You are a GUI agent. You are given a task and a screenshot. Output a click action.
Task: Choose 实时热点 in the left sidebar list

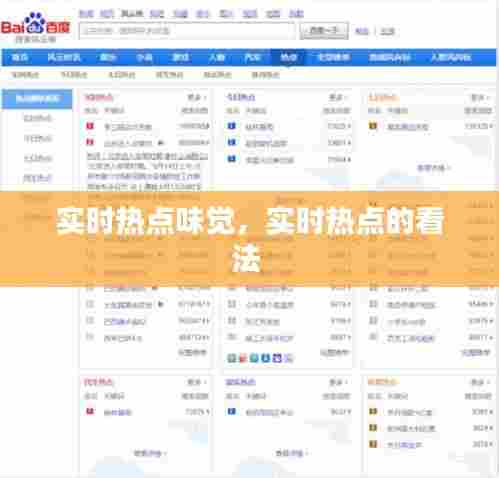pos(38,118)
